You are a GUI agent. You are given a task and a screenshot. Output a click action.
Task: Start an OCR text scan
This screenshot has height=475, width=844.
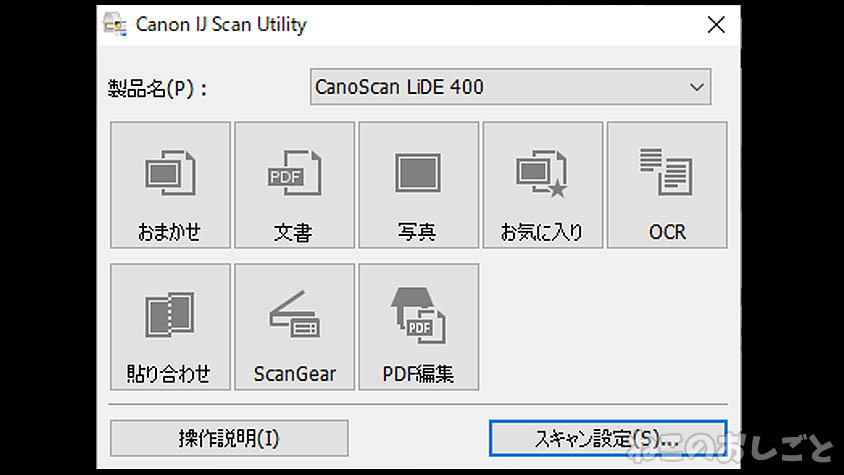[x=667, y=185]
